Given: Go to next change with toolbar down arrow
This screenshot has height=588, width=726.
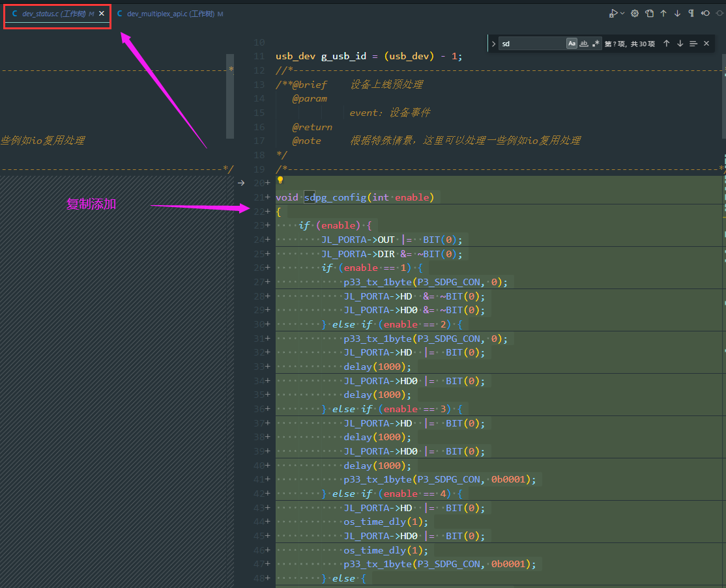Looking at the screenshot, I should tap(677, 14).
